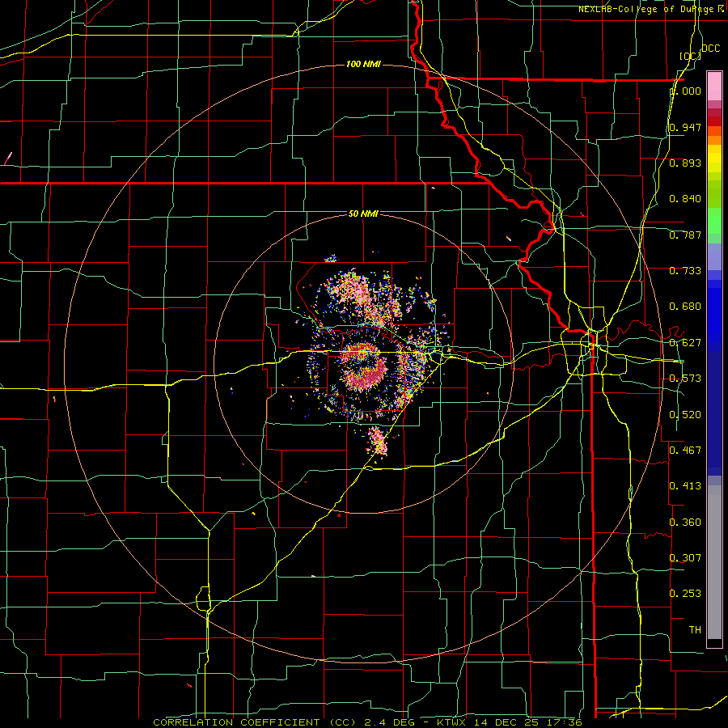Click the "14 DEC 25" date text
The height and width of the screenshot is (728, 728).
pos(506,722)
